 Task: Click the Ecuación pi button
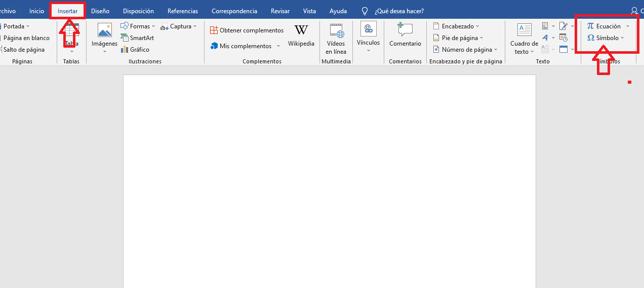[603, 26]
